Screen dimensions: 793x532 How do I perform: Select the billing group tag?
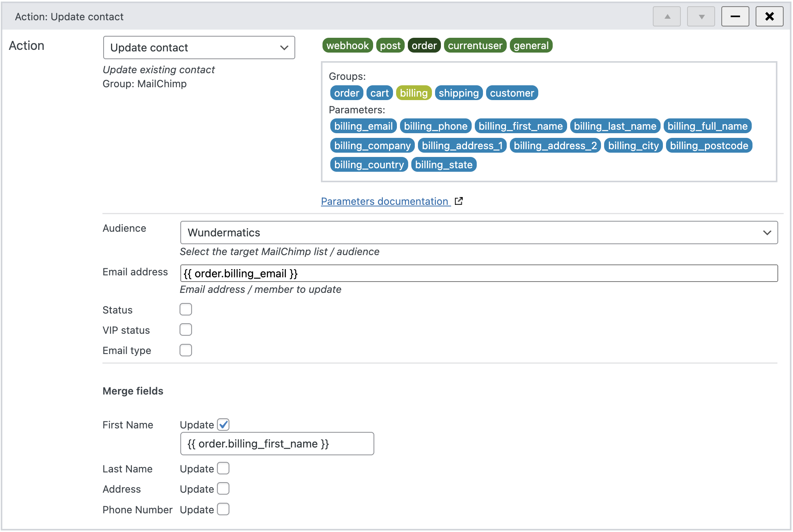[x=414, y=93]
